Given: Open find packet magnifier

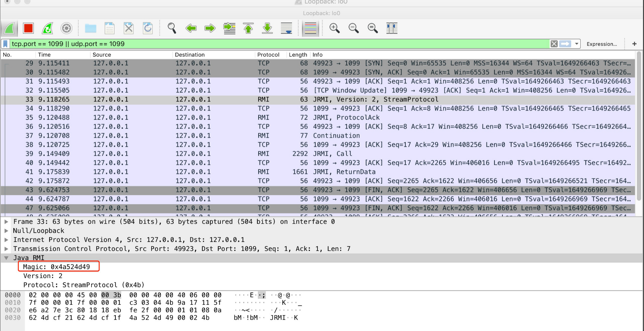Looking at the screenshot, I should tap(172, 28).
